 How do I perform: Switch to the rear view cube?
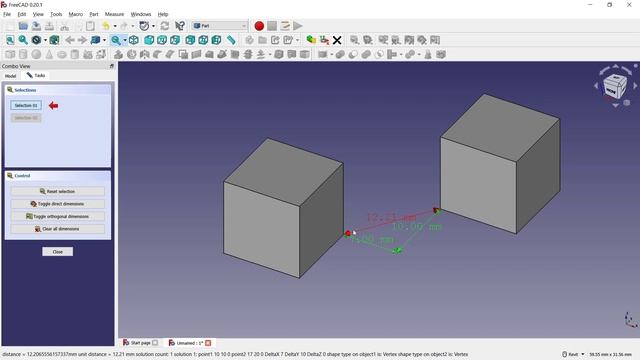[190, 40]
